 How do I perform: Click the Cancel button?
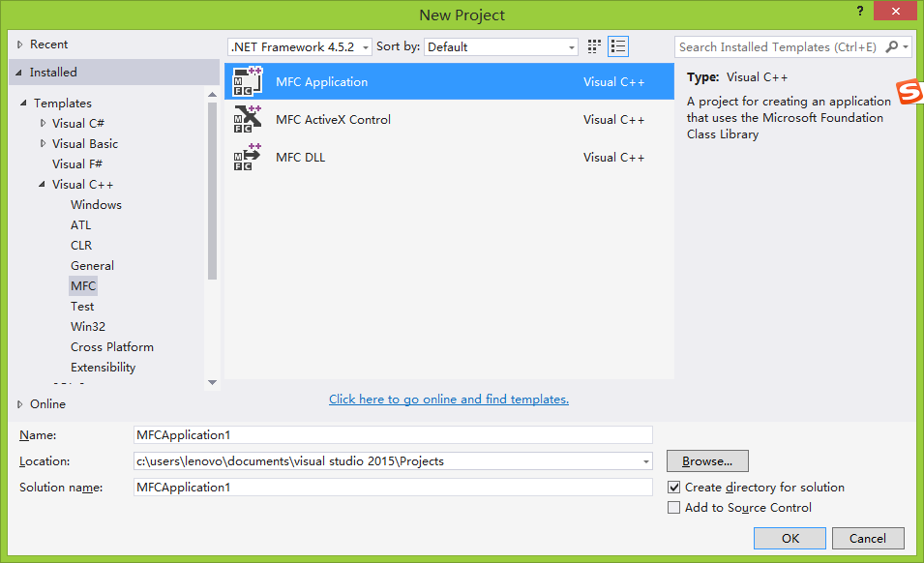pos(868,538)
